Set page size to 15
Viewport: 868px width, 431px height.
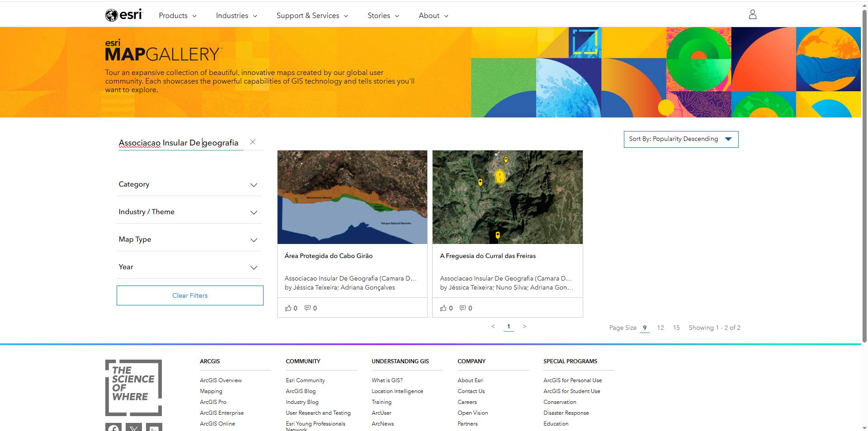(x=676, y=328)
